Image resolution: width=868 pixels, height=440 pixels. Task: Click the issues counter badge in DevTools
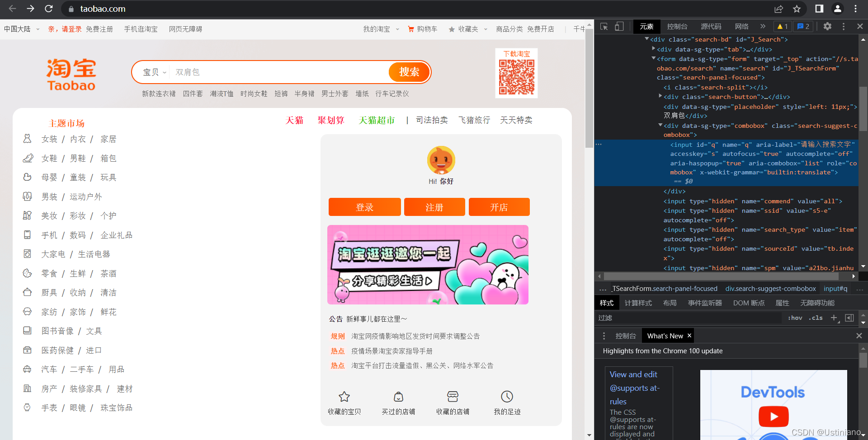(803, 27)
